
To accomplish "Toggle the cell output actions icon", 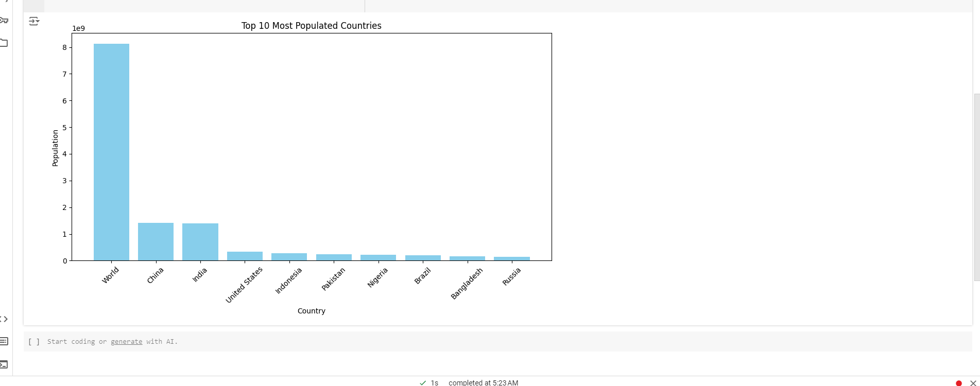I will point(34,21).
